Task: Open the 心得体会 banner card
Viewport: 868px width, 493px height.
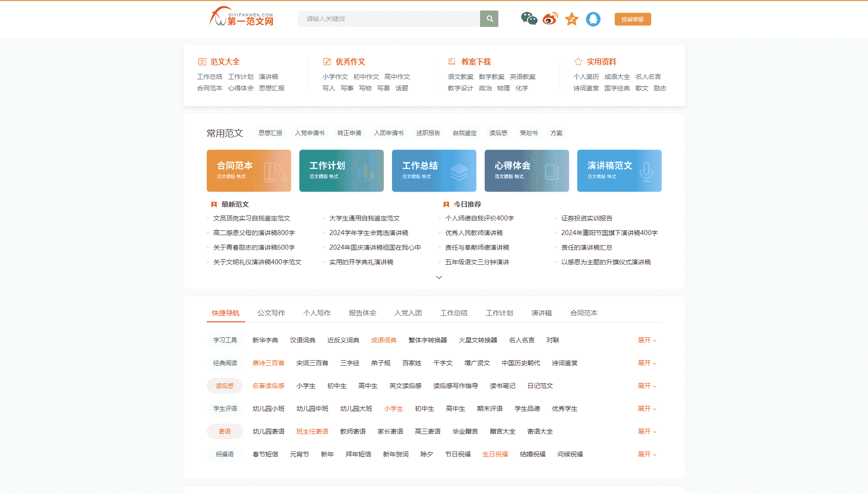Action: coord(527,171)
